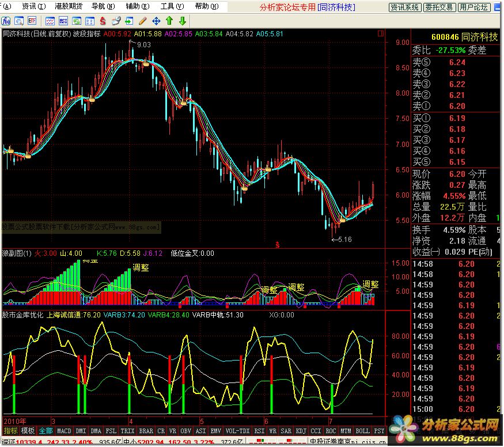The width and height of the screenshot is (504, 447).
Task: Select the EMV indicator tab
Action: tap(215, 431)
